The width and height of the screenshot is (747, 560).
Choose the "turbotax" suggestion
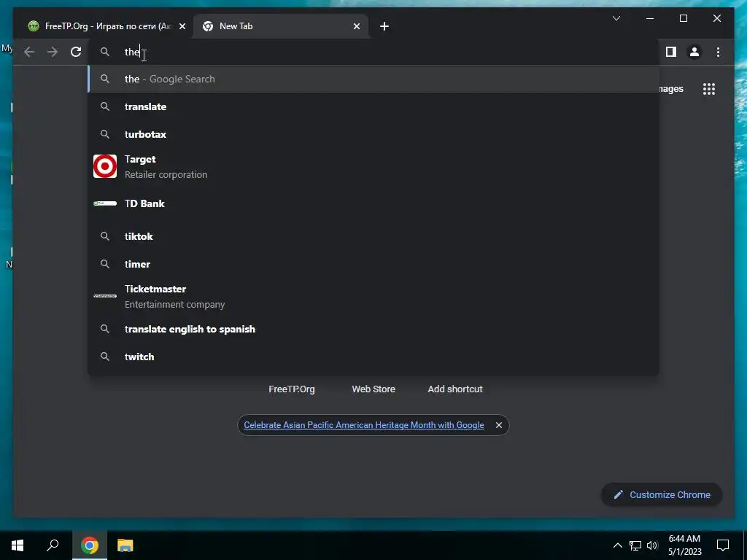click(x=374, y=134)
